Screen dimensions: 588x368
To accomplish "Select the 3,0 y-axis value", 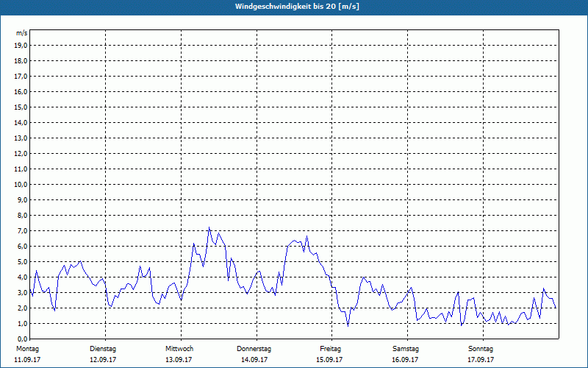I will (x=22, y=292).
